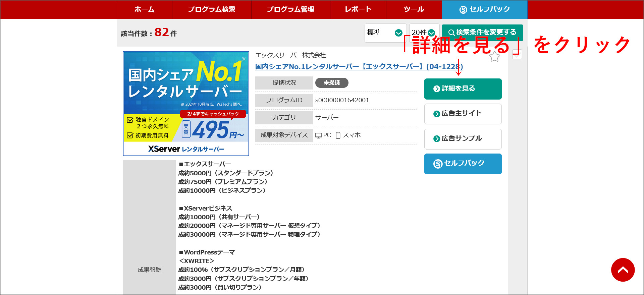Click the 未提携 status badge
This screenshot has height=295, width=644.
click(332, 82)
